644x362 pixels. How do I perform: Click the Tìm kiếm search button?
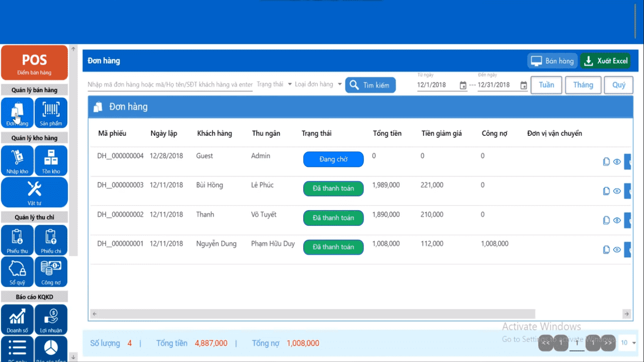pos(371,85)
